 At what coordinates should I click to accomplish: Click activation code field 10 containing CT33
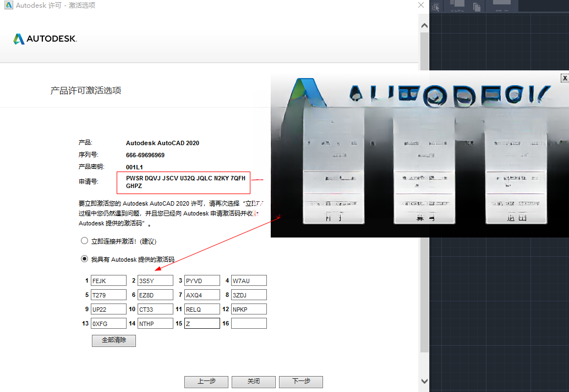(155, 309)
